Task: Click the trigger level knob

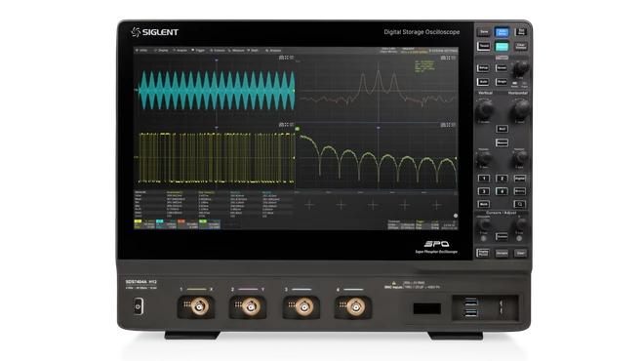Action: 522,67
